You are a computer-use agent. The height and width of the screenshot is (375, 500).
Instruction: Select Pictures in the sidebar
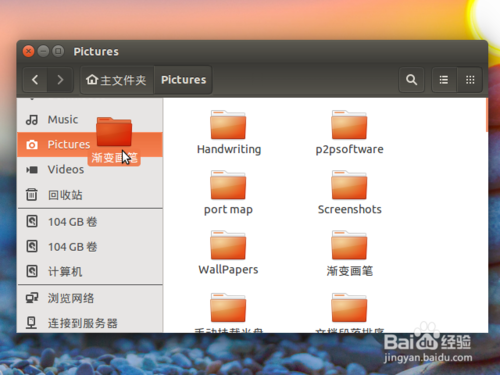(x=90, y=144)
